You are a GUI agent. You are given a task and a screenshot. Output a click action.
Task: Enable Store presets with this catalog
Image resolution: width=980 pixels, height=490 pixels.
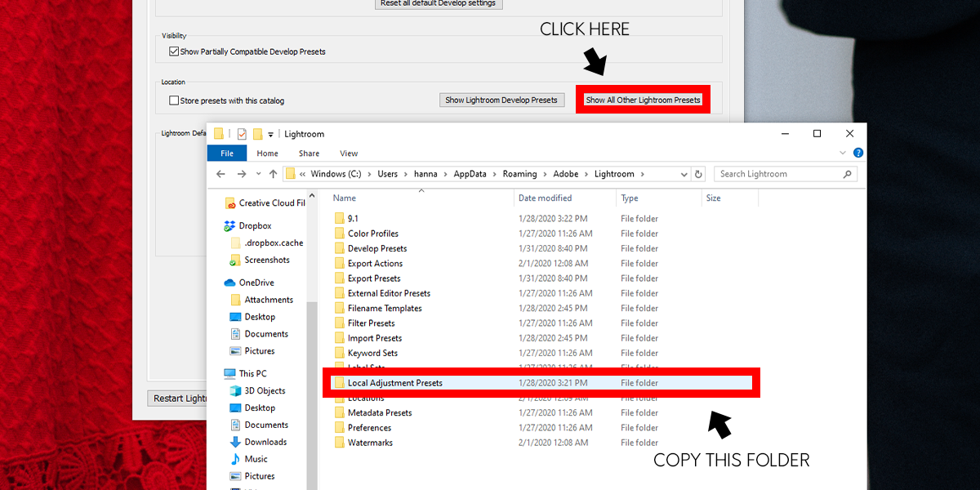pyautogui.click(x=174, y=100)
